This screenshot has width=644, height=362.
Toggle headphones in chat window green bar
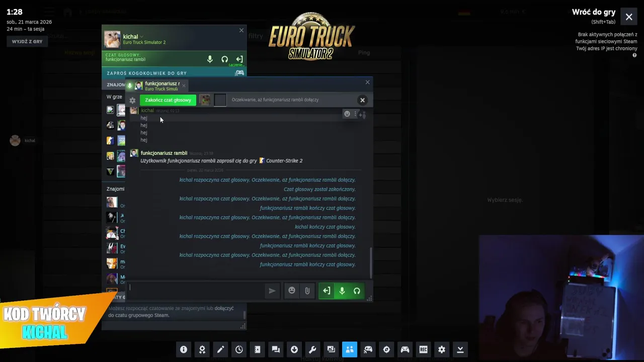357,291
